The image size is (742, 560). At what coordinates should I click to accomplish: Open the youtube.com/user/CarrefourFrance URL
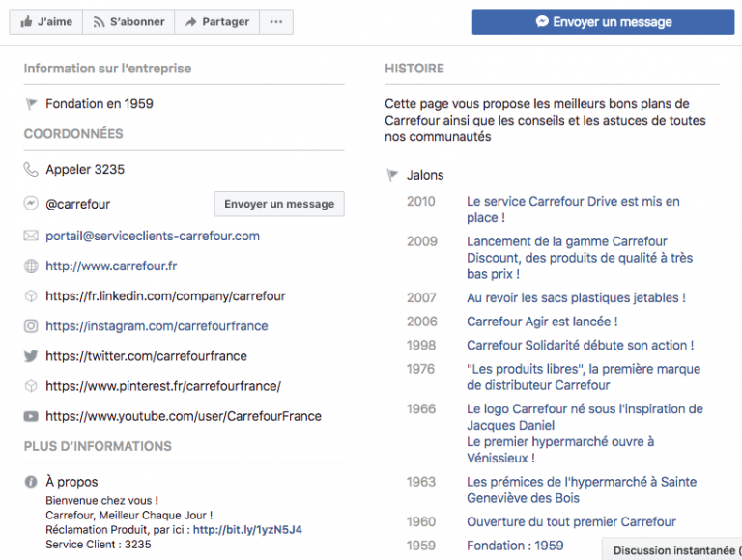[x=184, y=416]
